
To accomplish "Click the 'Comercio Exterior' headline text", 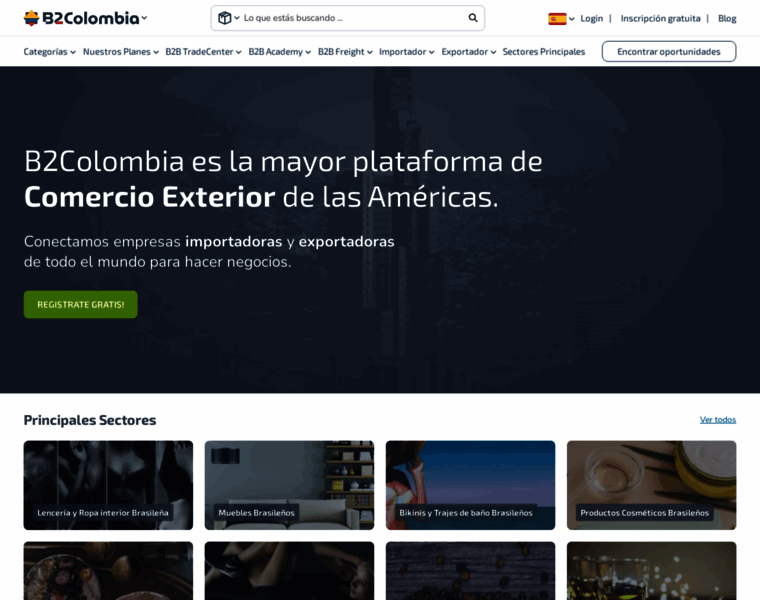I will point(149,197).
